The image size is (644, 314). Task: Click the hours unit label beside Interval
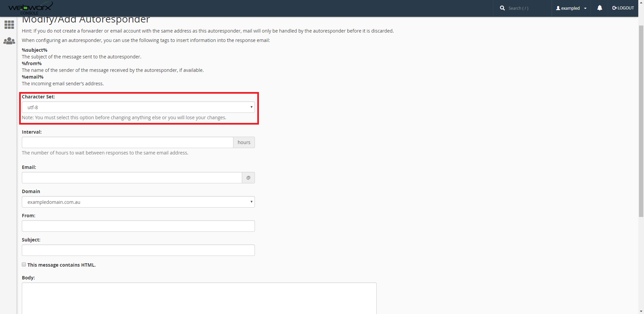tap(244, 142)
